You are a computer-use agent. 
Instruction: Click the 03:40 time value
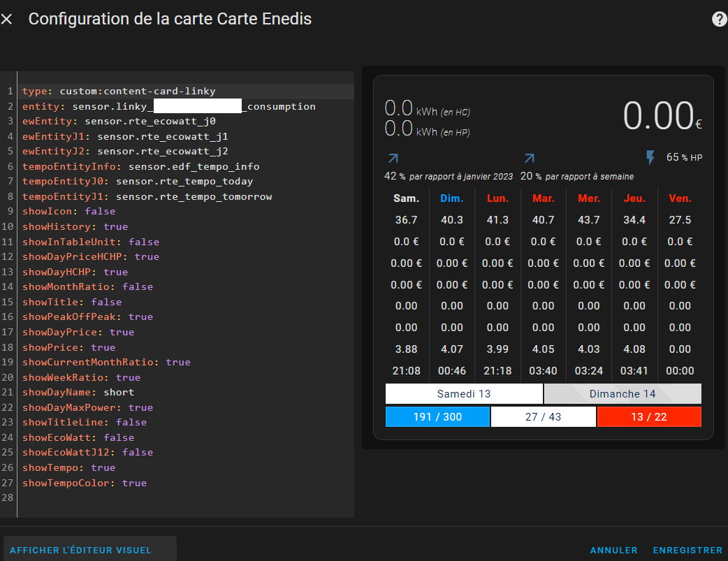pos(544,371)
